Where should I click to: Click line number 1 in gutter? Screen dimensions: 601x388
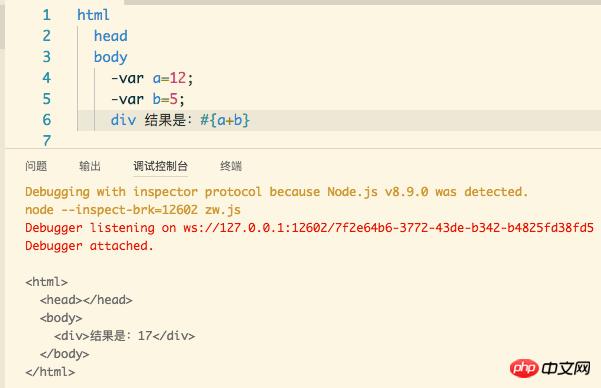click(x=46, y=15)
